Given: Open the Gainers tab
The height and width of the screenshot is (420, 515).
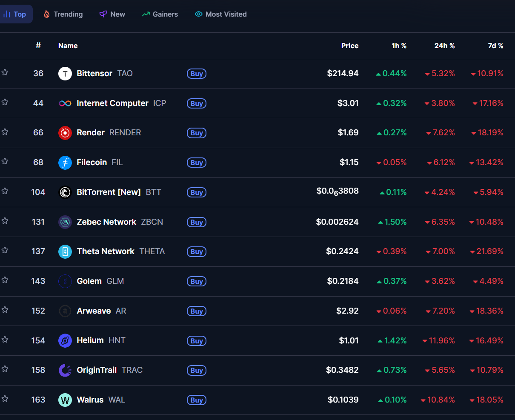Looking at the screenshot, I should click(x=160, y=14).
